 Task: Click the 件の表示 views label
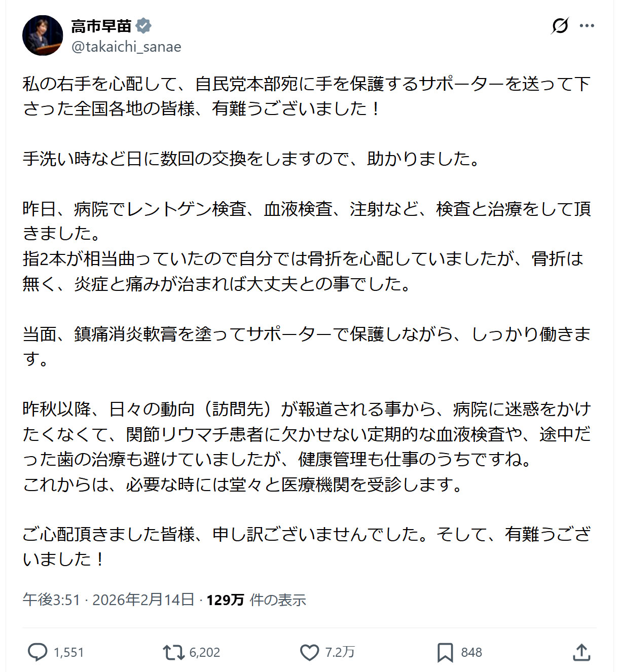[278, 600]
